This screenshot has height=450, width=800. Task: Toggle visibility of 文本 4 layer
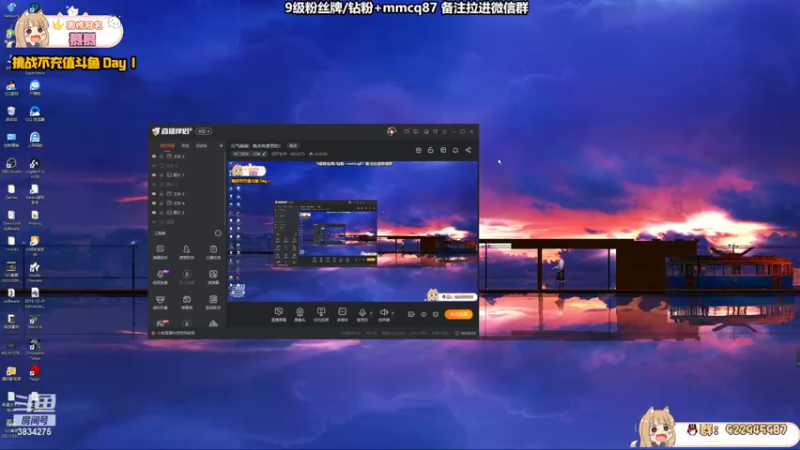pyautogui.click(x=154, y=203)
